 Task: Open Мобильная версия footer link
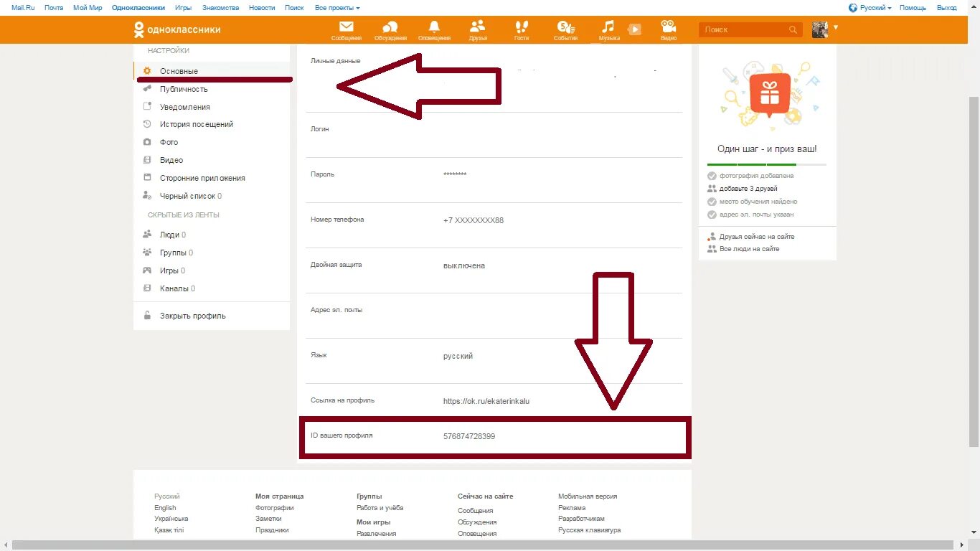tap(588, 496)
